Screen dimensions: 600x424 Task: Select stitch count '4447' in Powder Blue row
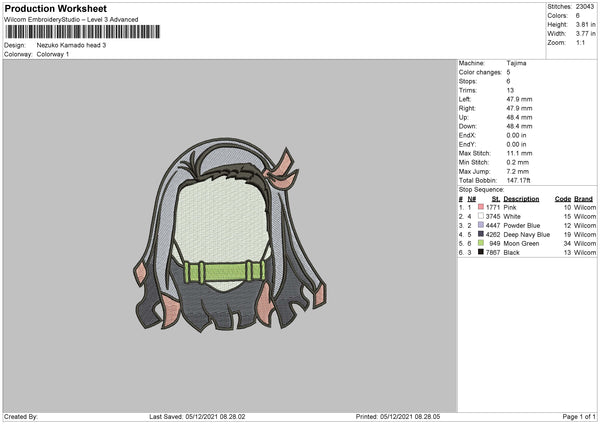coord(493,225)
